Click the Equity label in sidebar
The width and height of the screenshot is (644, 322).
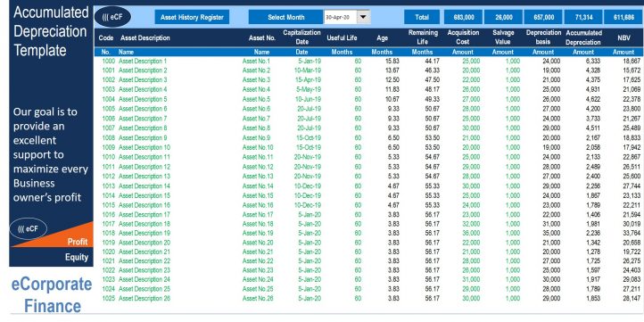click(77, 257)
